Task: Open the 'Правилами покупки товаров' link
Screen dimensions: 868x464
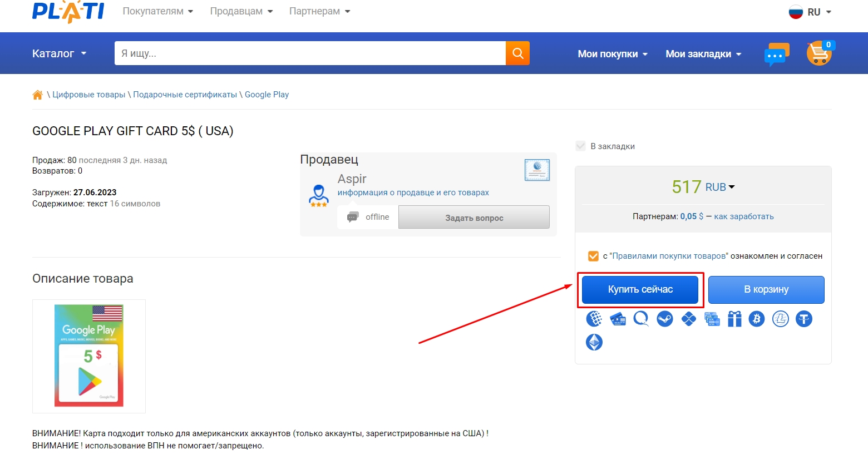Action: coord(669,256)
